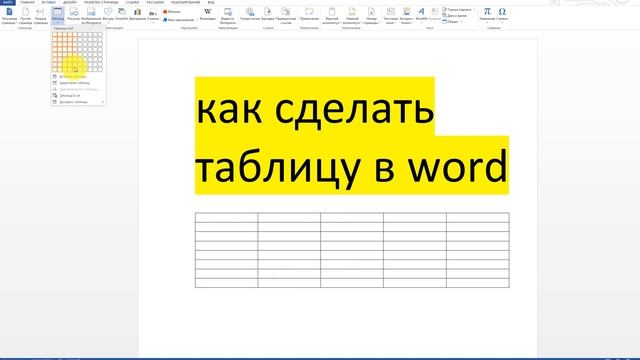Add a Bookmark (Закладка)

[x=268, y=14]
